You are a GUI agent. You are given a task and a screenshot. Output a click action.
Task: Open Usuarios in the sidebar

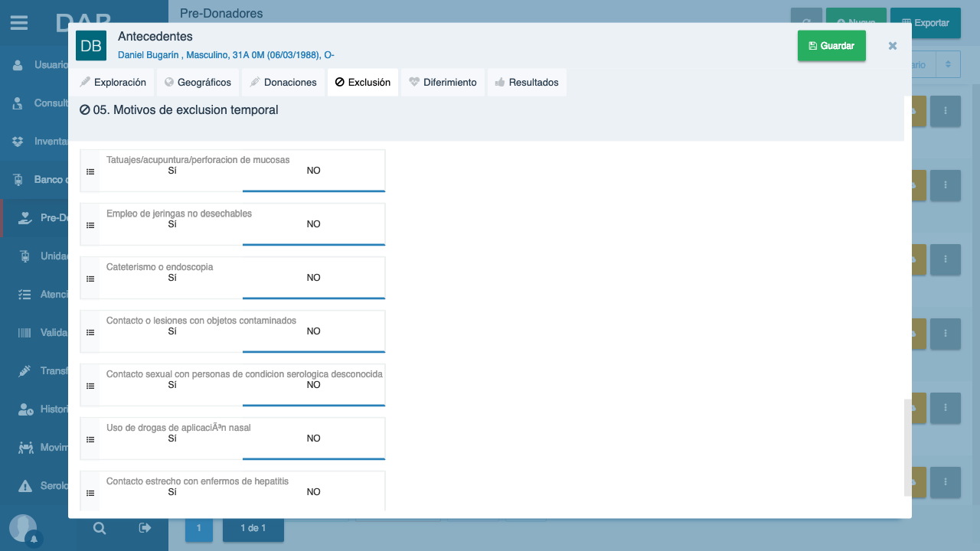click(34, 65)
